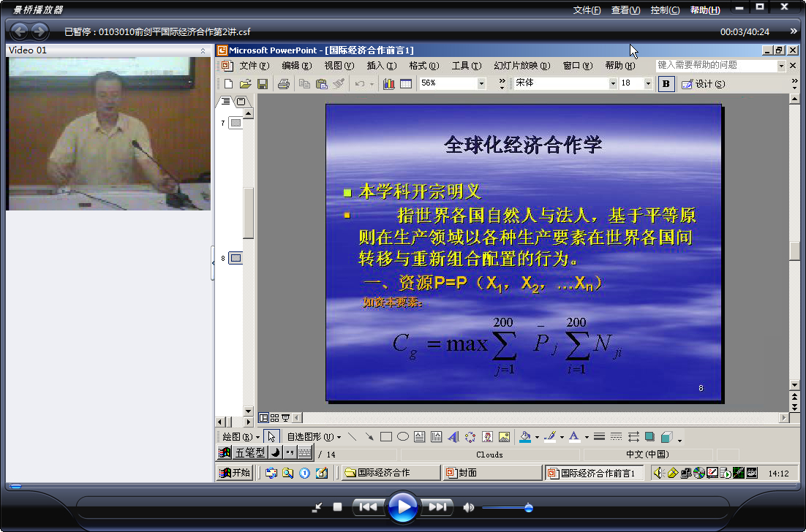Adjust the player volume slider
The height and width of the screenshot is (532, 806).
click(507, 508)
